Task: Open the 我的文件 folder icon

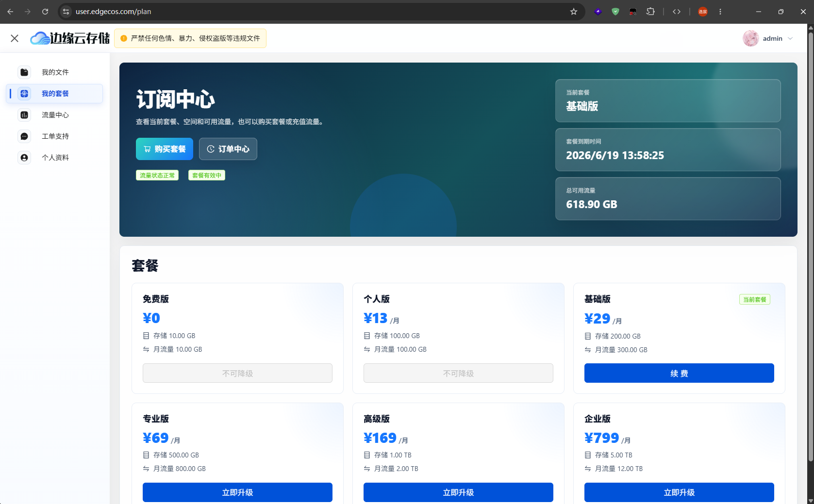Action: 24,72
